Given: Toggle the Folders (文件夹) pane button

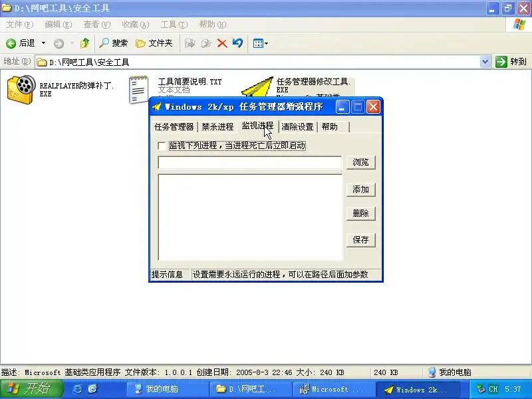Looking at the screenshot, I should (154, 43).
